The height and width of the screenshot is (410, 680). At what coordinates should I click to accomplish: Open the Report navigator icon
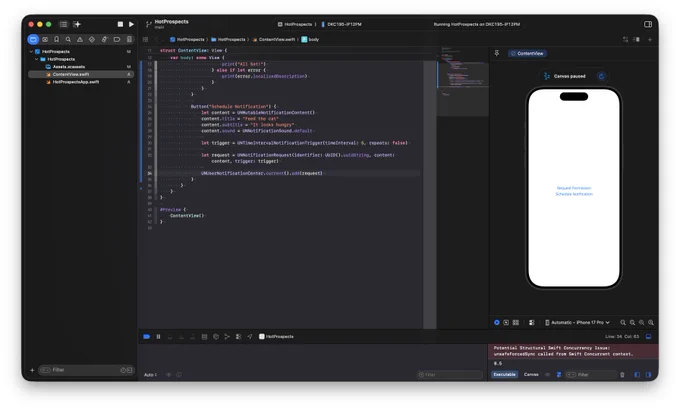tap(129, 39)
